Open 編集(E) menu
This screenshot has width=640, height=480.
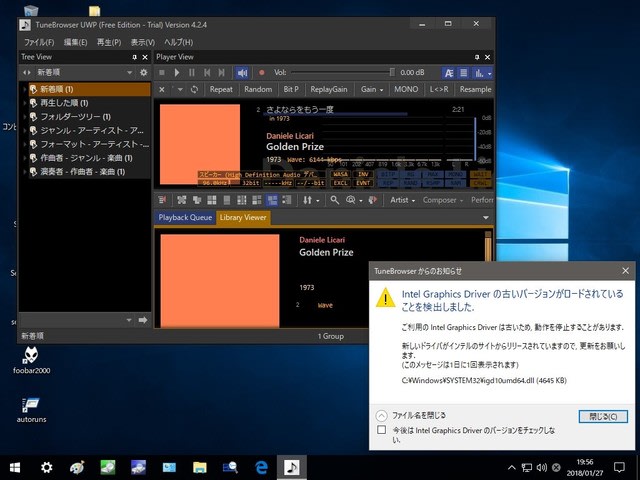(76, 42)
